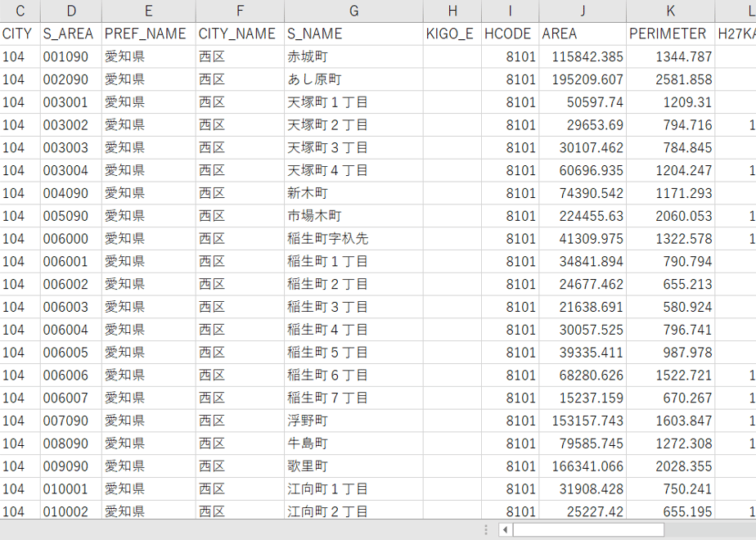The image size is (756, 540).
Task: Select column C header
Action: [x=20, y=11]
